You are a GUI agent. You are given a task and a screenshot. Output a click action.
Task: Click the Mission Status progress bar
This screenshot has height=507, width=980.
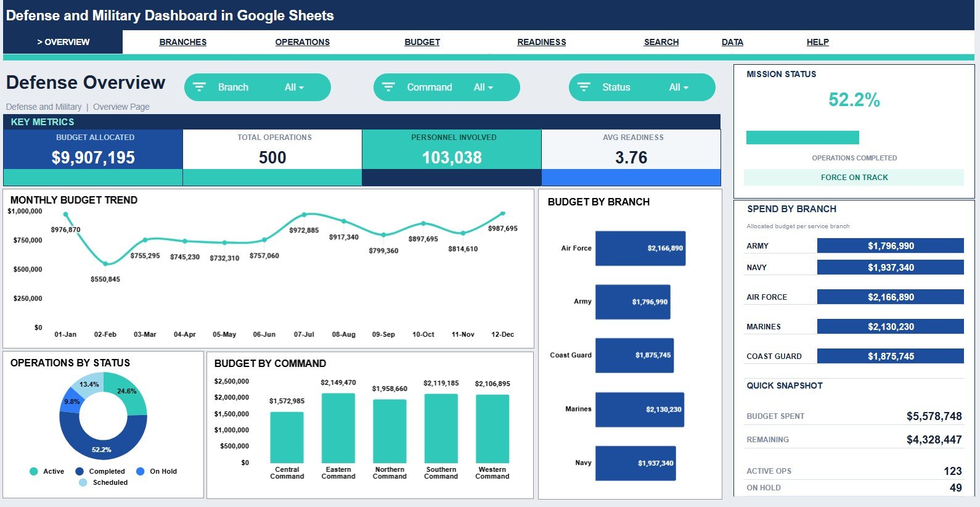802,138
